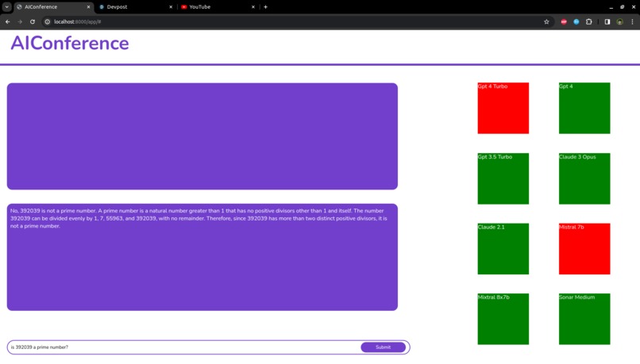The image size is (640, 364).
Task: Switch to the YouTube tab
Action: [x=218, y=7]
